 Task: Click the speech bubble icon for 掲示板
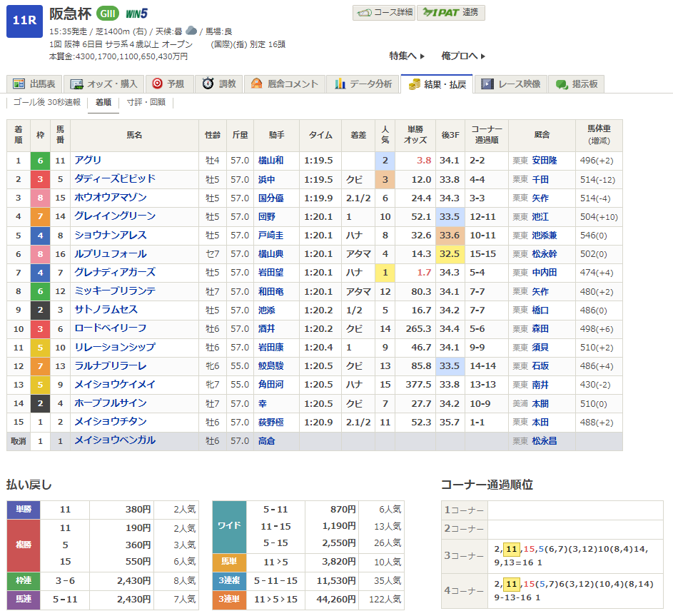tap(562, 84)
